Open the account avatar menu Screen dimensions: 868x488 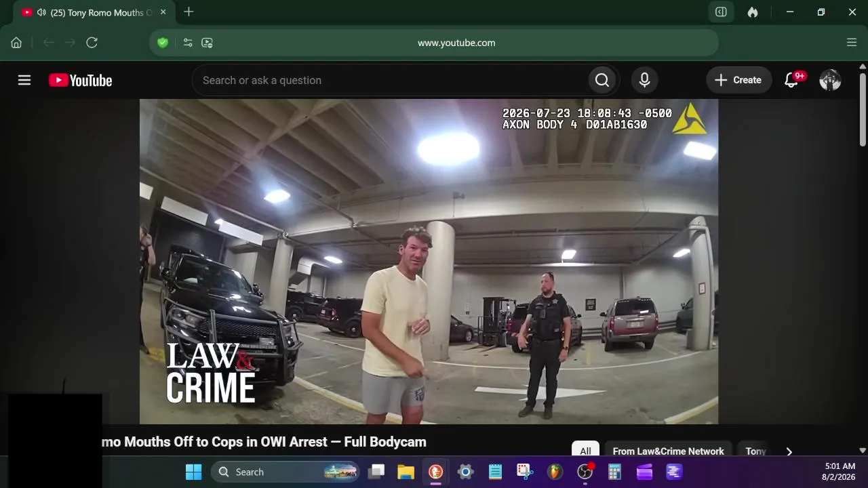(830, 80)
